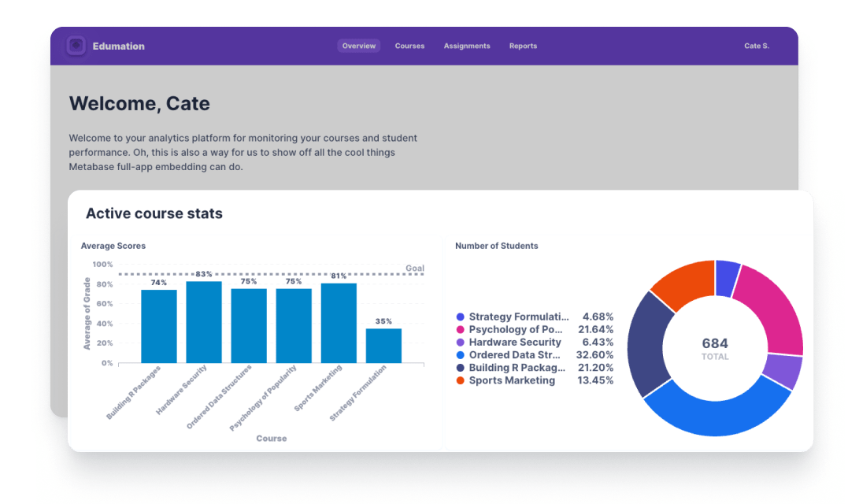Switch to the Courses tab
The image size is (848, 504).
click(x=409, y=46)
